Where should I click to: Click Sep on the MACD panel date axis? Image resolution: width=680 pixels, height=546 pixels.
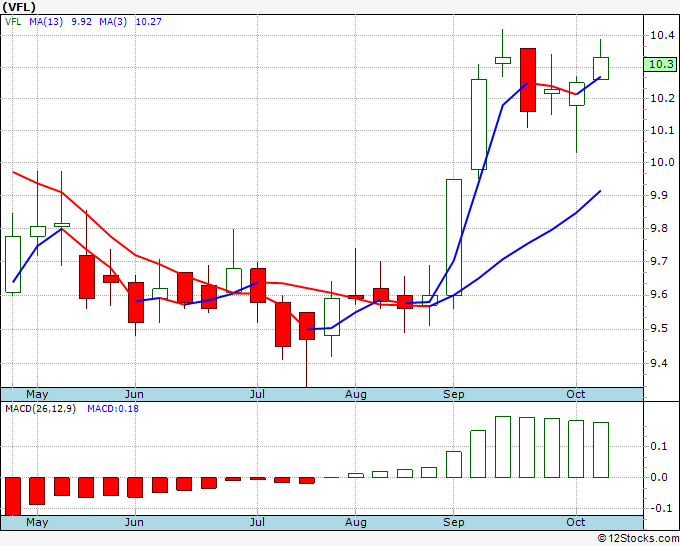point(454,522)
